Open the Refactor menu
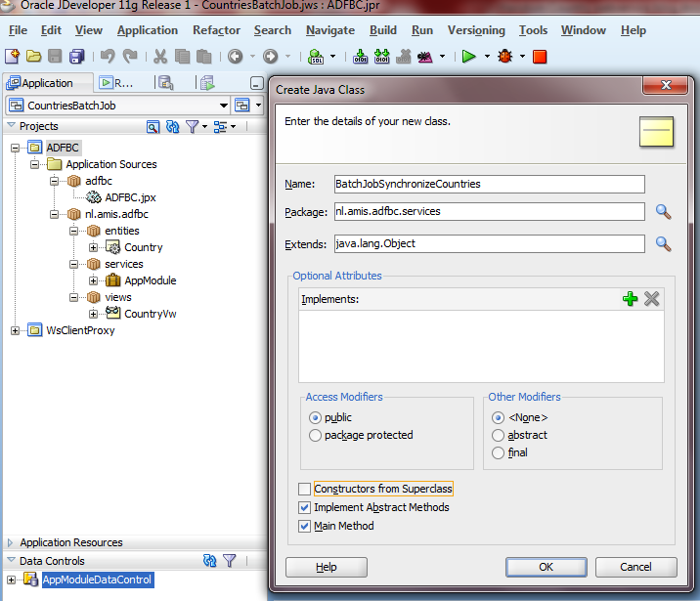 click(x=216, y=30)
